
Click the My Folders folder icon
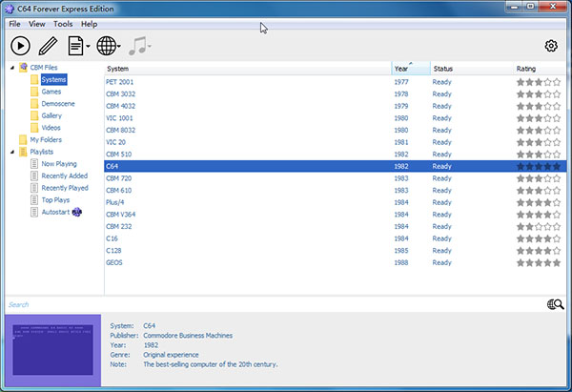point(23,140)
